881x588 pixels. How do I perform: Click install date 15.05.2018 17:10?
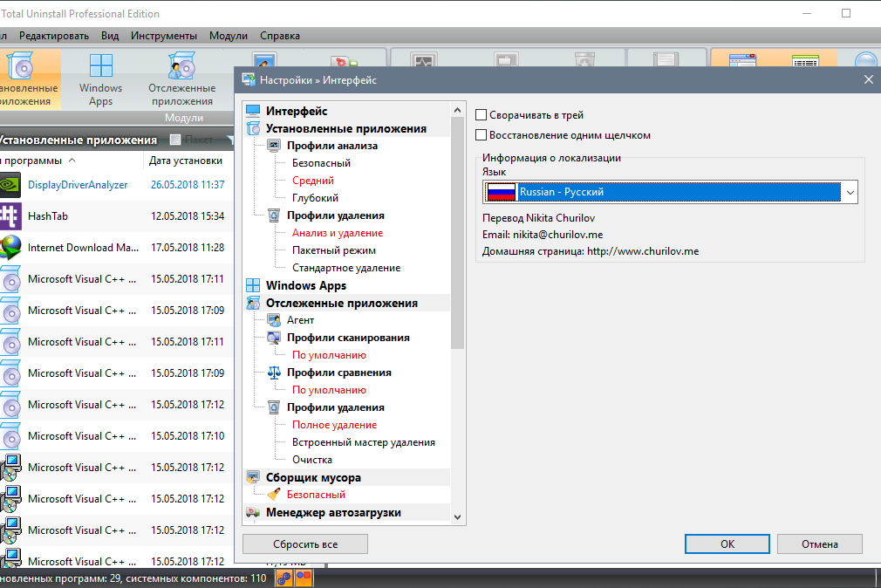click(187, 436)
